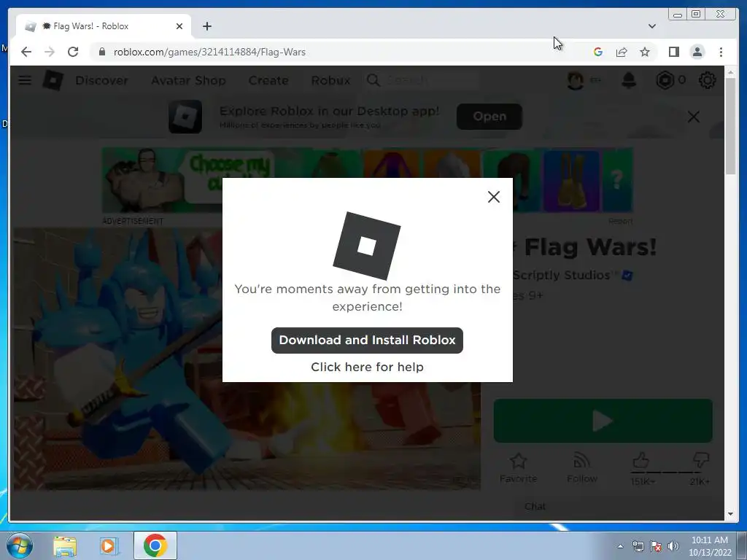Click the Google icon in address bar

coord(598,52)
